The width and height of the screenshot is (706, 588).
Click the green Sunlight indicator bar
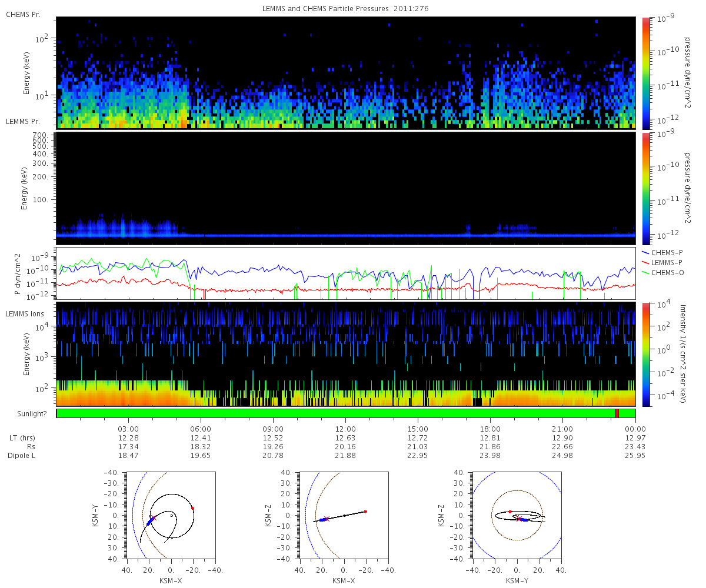346,413
